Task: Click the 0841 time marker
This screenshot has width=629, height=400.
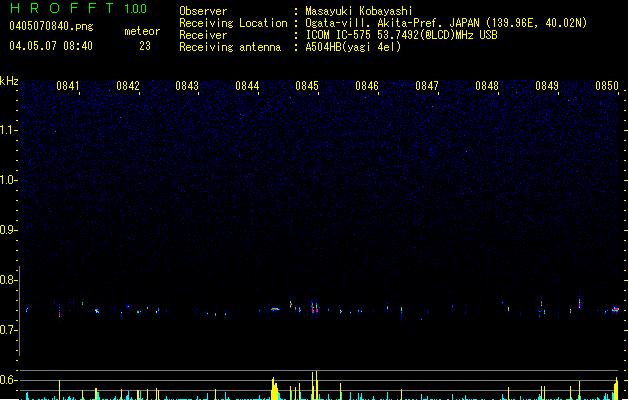Action: click(67, 86)
